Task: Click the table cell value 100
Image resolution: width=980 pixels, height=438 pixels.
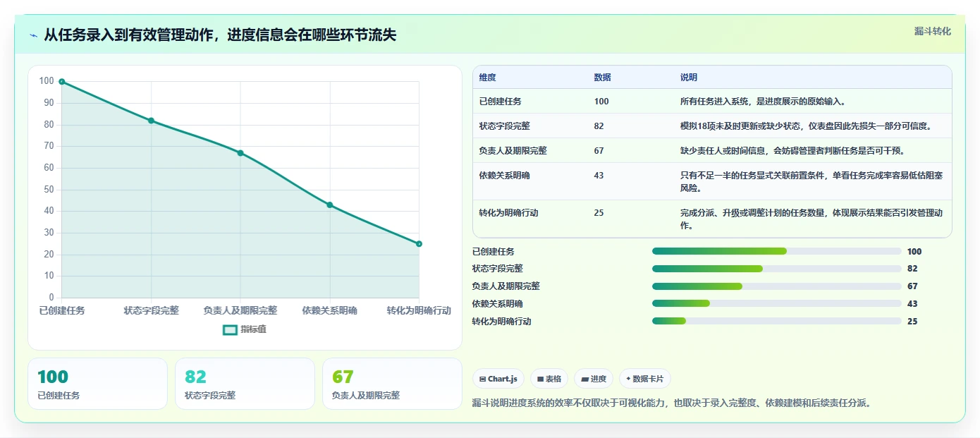Action: (x=601, y=102)
